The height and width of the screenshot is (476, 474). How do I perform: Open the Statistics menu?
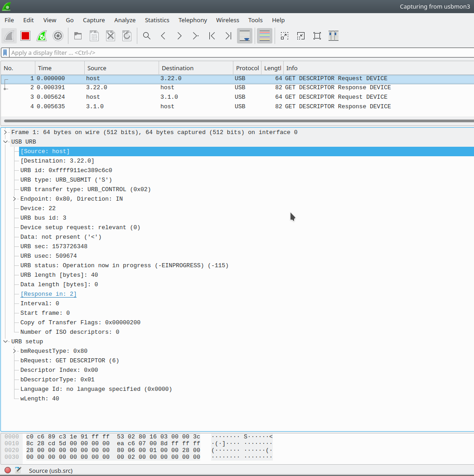157,20
